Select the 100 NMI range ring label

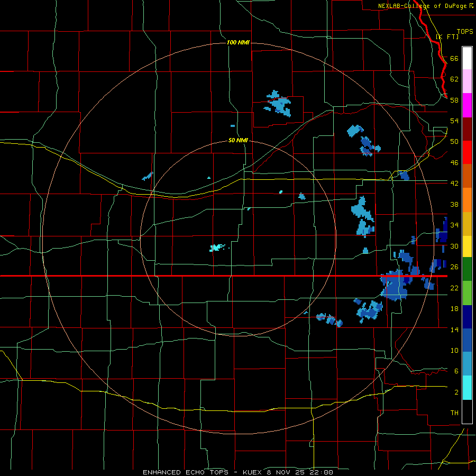238,42
